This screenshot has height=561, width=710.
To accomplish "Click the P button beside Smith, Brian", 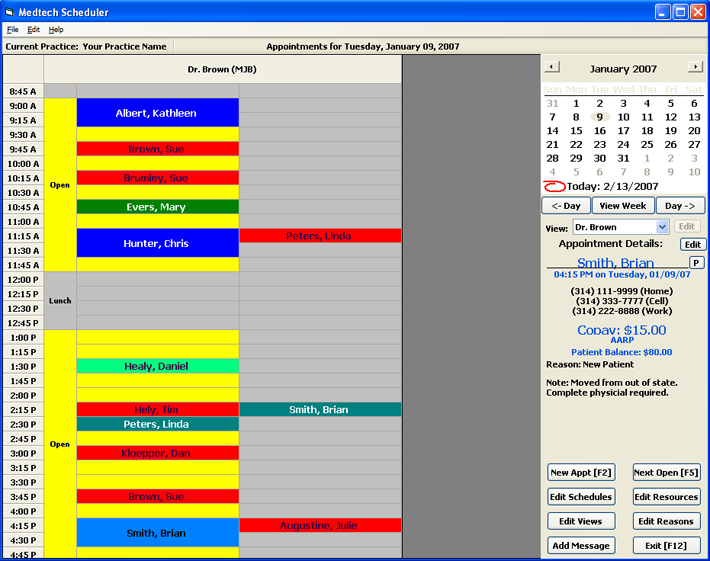I will 696,262.
